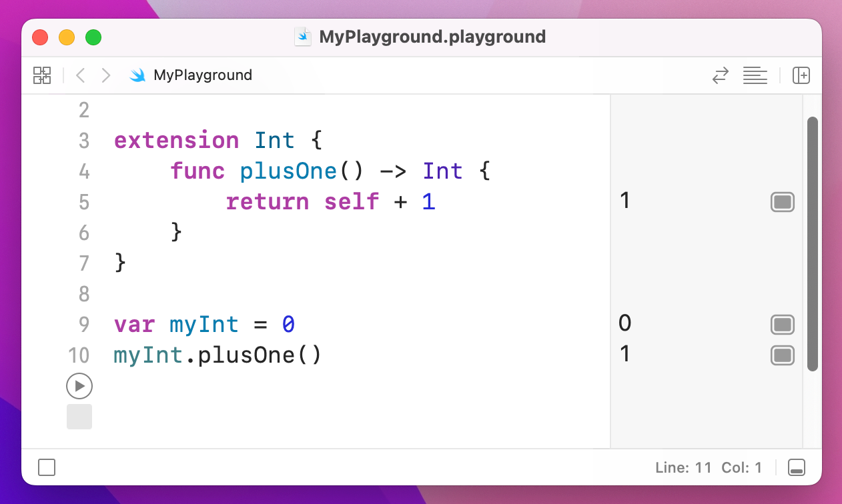This screenshot has width=842, height=504.
Task: Click the MyPlayground.playground window title
Action: (x=434, y=37)
